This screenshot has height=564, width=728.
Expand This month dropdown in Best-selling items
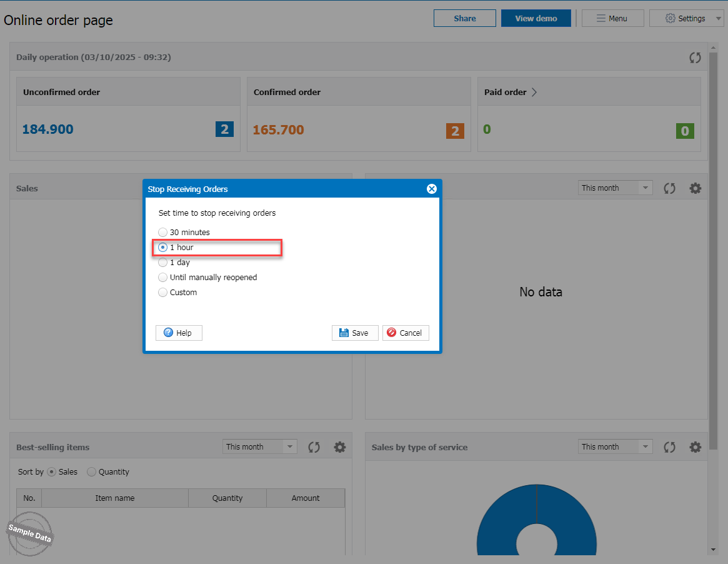click(x=289, y=447)
